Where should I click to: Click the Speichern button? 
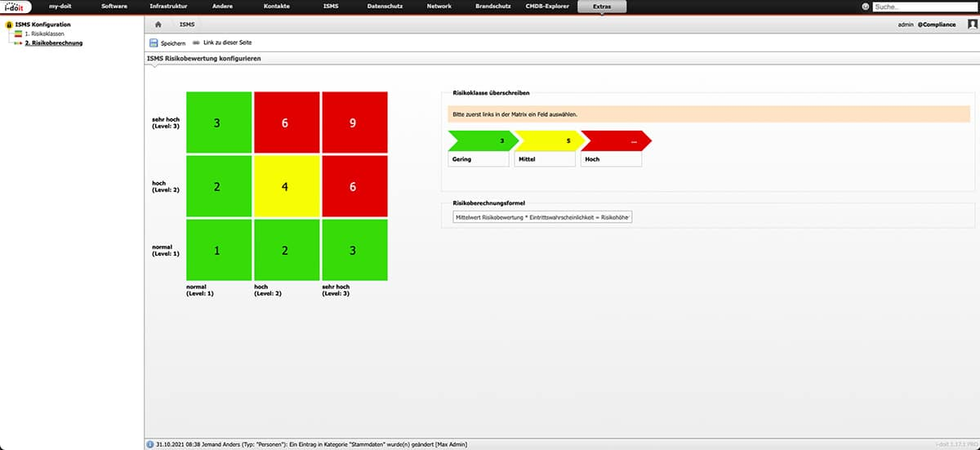[167, 42]
